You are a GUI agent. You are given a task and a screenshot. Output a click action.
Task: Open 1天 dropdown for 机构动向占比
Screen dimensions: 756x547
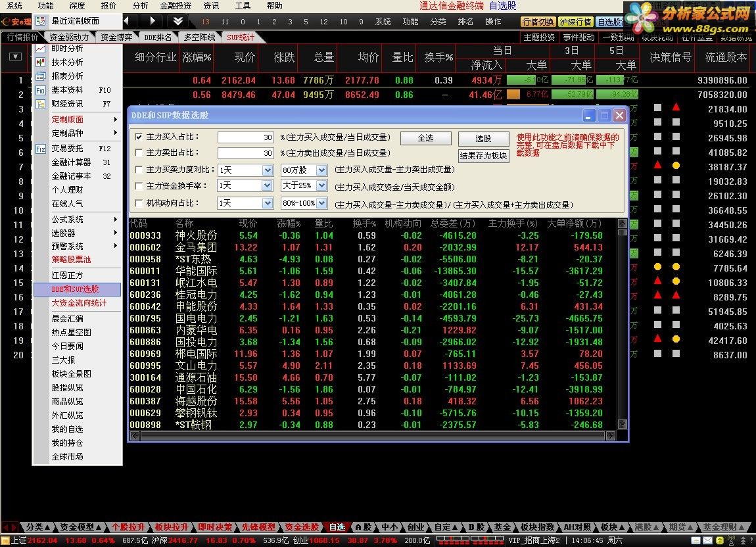pyautogui.click(x=268, y=203)
